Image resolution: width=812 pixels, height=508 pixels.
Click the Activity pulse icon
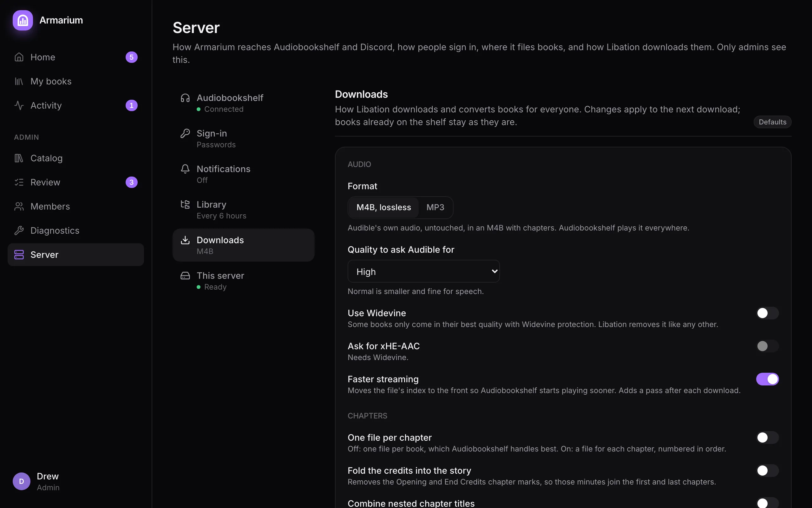(x=19, y=105)
